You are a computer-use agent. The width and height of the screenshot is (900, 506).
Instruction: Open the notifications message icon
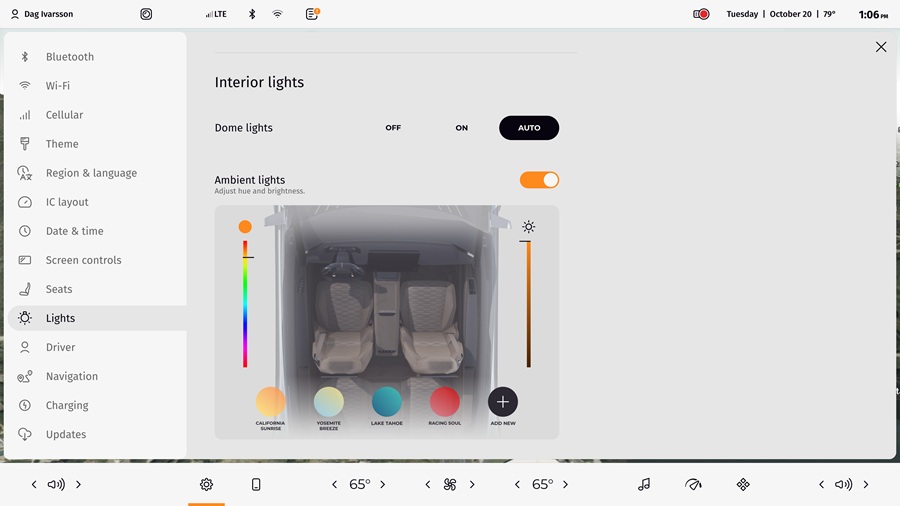coord(312,14)
